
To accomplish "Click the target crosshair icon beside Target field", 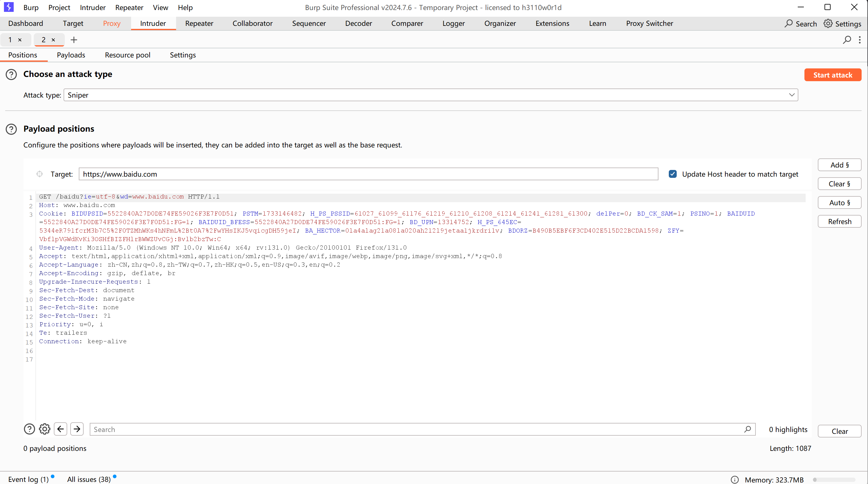I will 40,174.
